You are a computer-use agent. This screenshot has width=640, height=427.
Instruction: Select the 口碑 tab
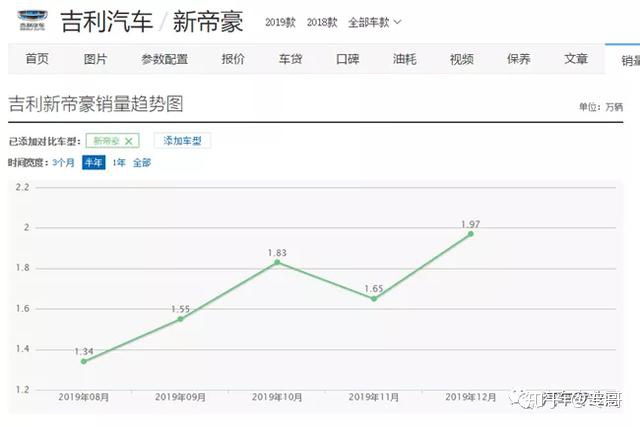[x=348, y=59]
